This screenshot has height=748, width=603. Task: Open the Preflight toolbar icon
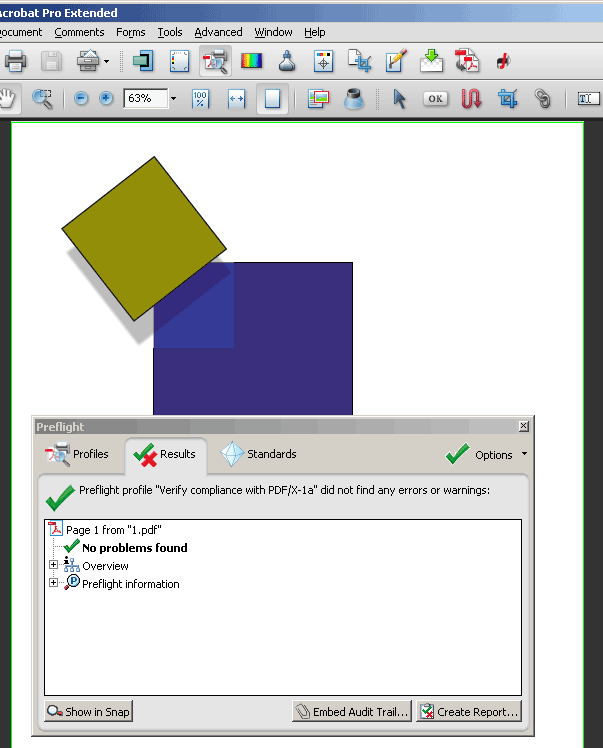(x=215, y=61)
